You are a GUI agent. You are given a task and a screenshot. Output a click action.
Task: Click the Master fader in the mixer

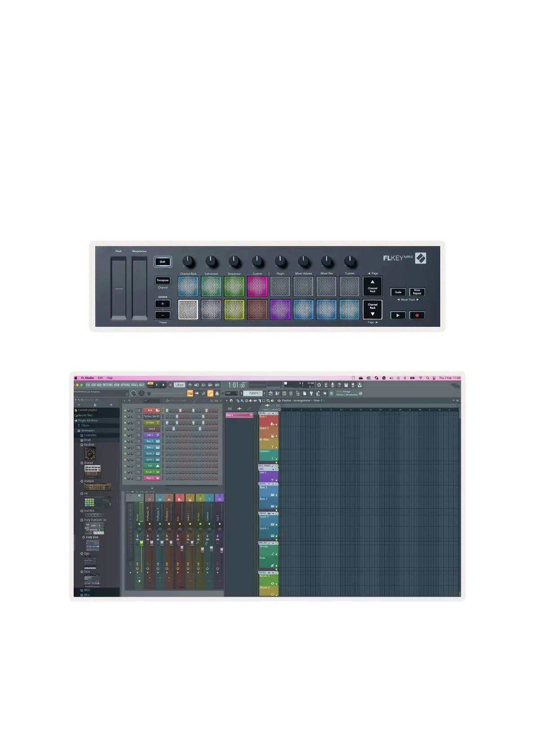pyautogui.click(x=141, y=543)
